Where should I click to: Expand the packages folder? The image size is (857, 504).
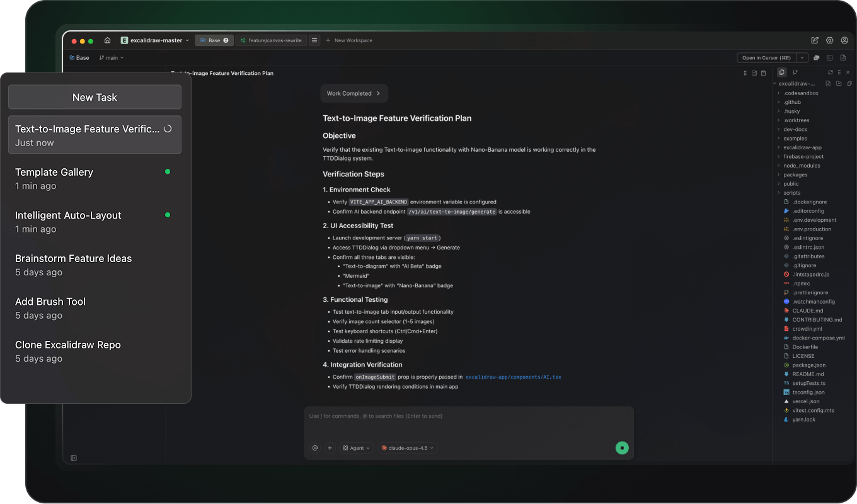pos(795,175)
